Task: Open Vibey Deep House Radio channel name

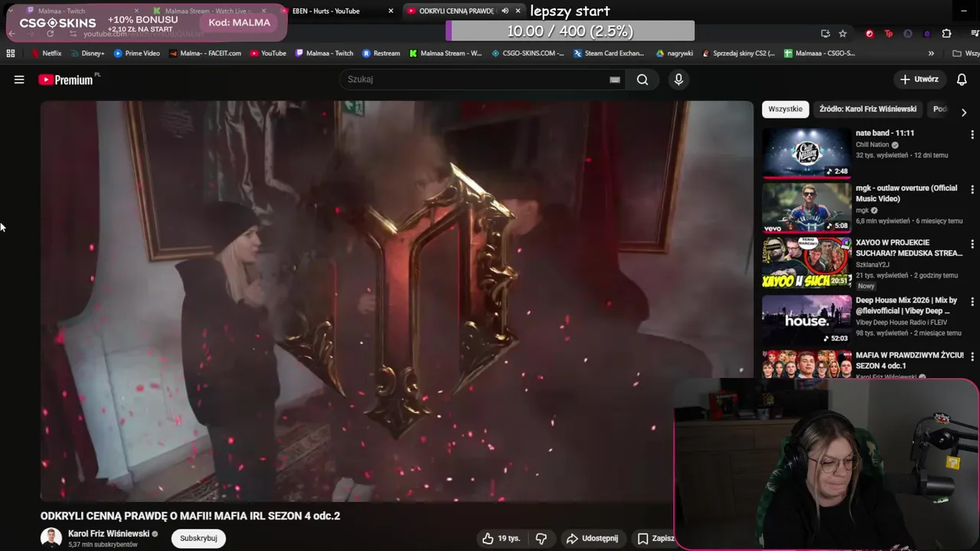Action: coord(900,322)
